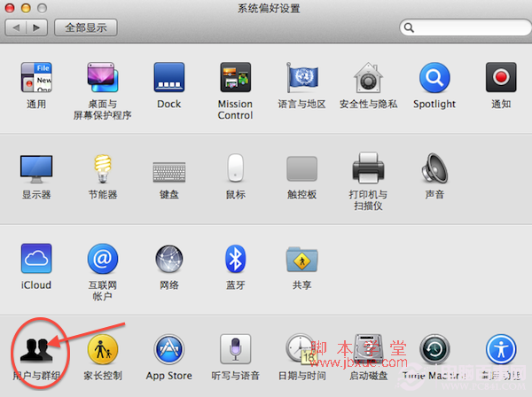Open the iCloud preferences icon
The height and width of the screenshot is (397, 532).
click(x=36, y=259)
